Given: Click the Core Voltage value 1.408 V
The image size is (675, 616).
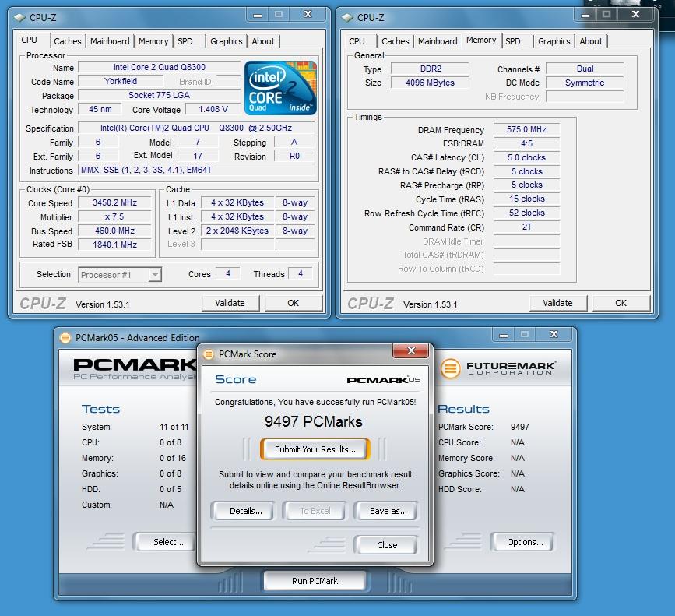Looking at the screenshot, I should 213,109.
